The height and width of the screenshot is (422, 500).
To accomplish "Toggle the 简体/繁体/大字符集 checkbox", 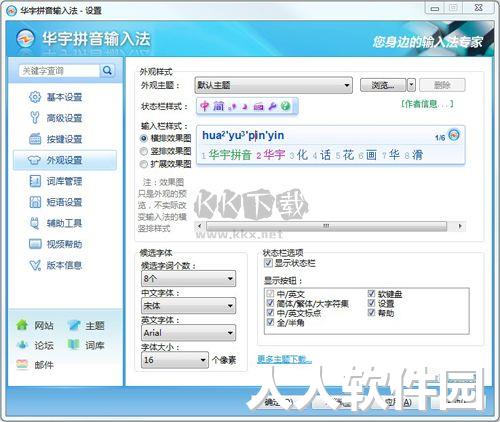I will pos(270,303).
